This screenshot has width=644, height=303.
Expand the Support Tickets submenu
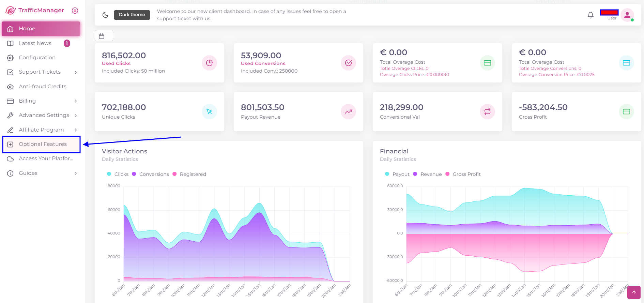pos(41,72)
